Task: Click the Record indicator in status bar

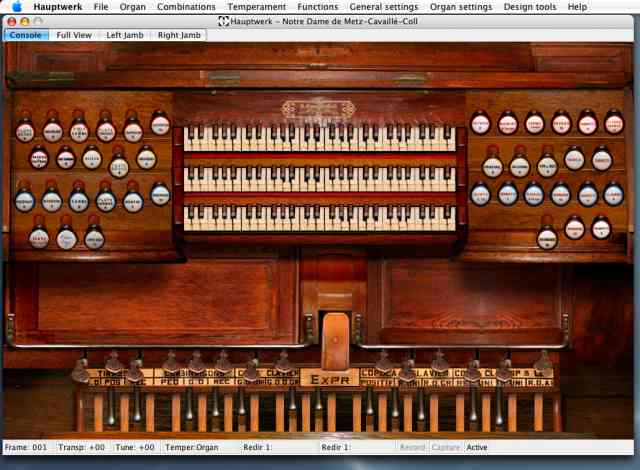Action: (412, 447)
